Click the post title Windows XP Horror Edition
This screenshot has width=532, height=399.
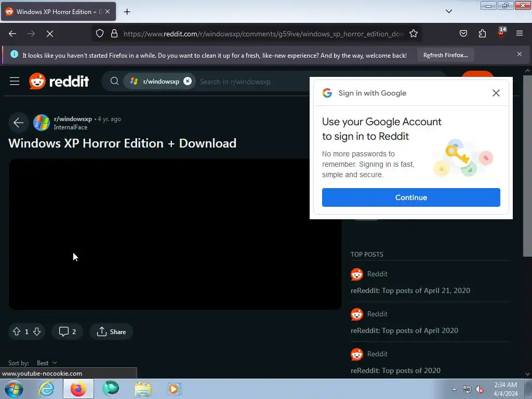coord(122,143)
